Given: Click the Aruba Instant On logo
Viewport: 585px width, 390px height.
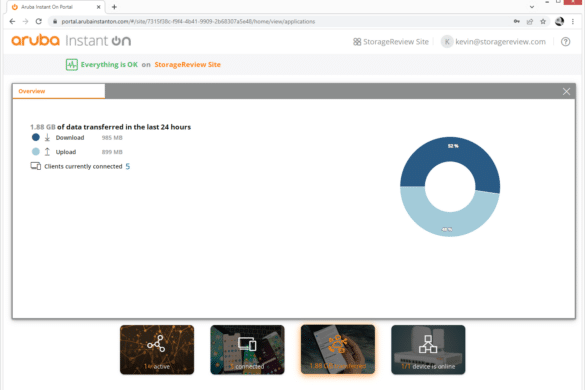Looking at the screenshot, I should tap(71, 40).
